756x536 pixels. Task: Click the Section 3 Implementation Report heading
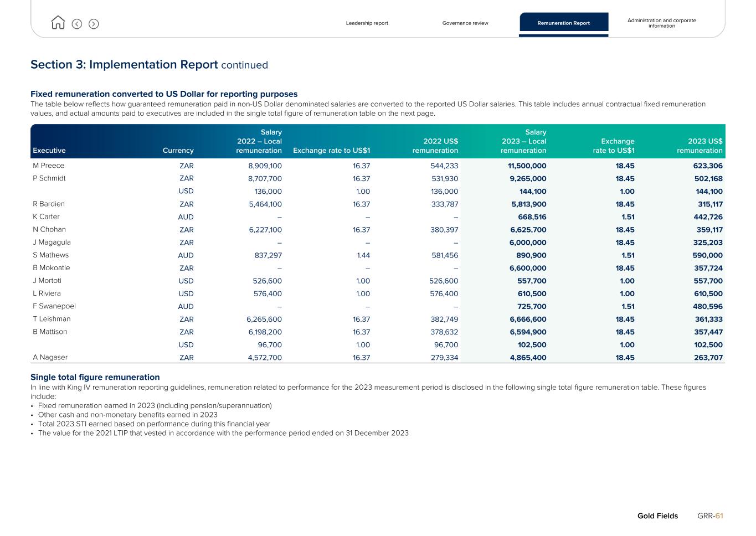[149, 65]
